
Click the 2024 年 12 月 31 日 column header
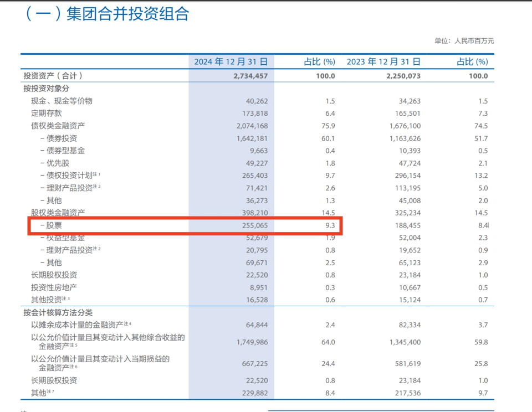coord(231,61)
